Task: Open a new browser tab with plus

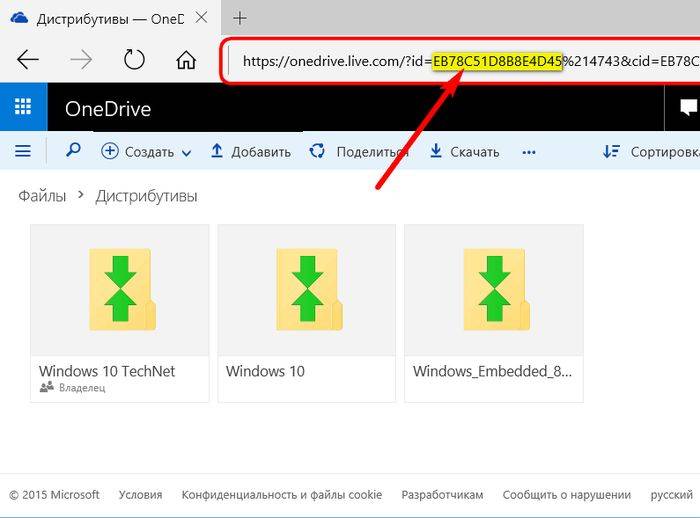Action: tap(240, 18)
